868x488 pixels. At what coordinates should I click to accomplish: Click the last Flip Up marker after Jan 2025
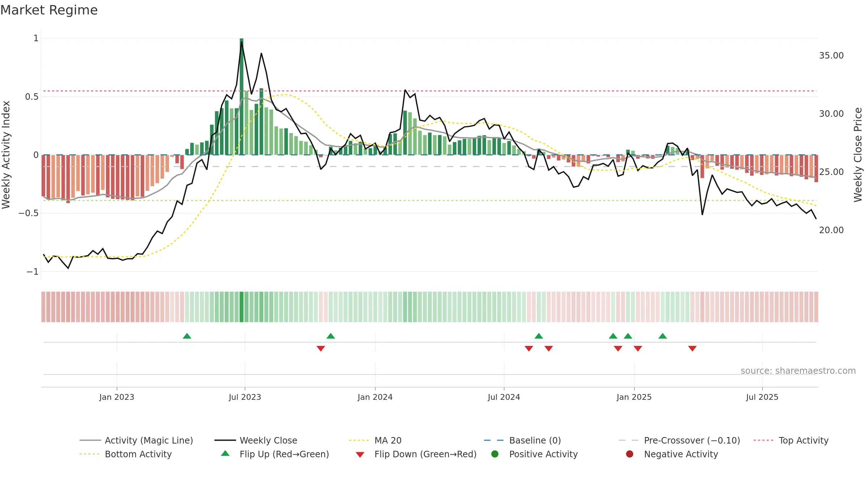coord(663,336)
